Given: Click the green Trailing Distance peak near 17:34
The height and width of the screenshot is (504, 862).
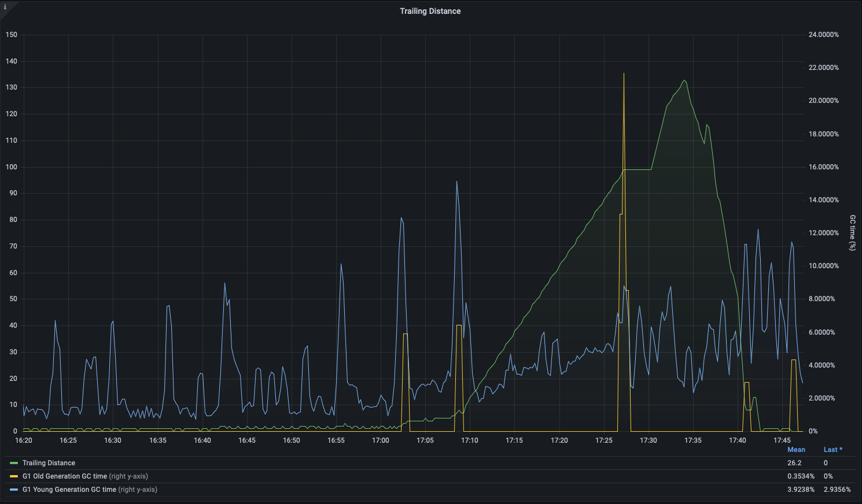Looking at the screenshot, I should pyautogui.click(x=684, y=80).
